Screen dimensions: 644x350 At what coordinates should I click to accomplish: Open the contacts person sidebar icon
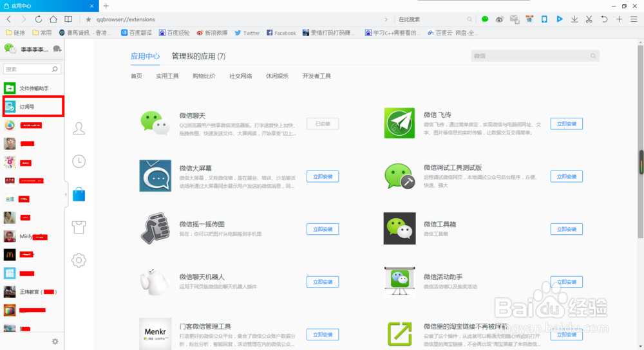coord(79,129)
